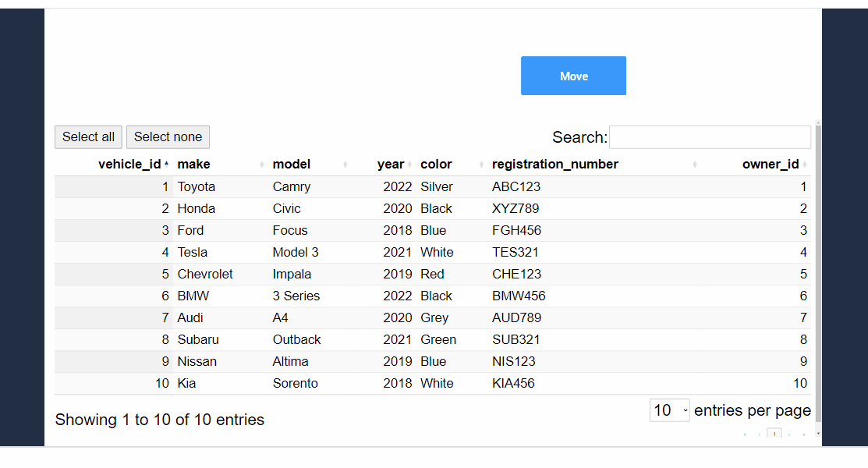Screen dimensions: 868x468
Task: Click the model column sort icon
Action: pos(345,165)
